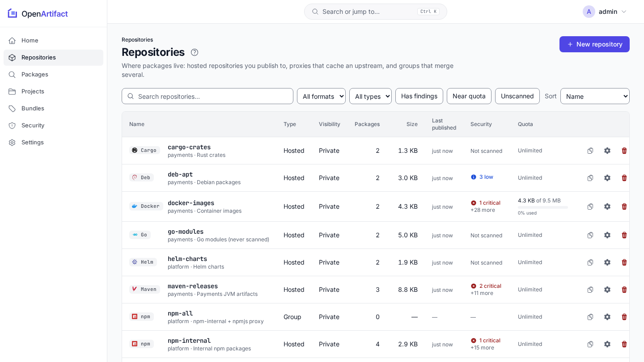Open the npm-internal repository
The width and height of the screenshot is (644, 362).
(x=189, y=341)
